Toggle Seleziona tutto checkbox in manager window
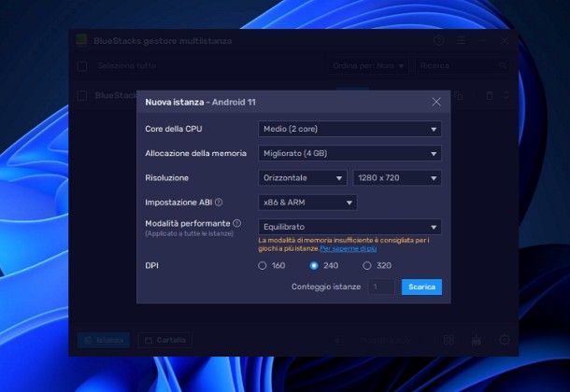570x392 pixels. click(82, 66)
